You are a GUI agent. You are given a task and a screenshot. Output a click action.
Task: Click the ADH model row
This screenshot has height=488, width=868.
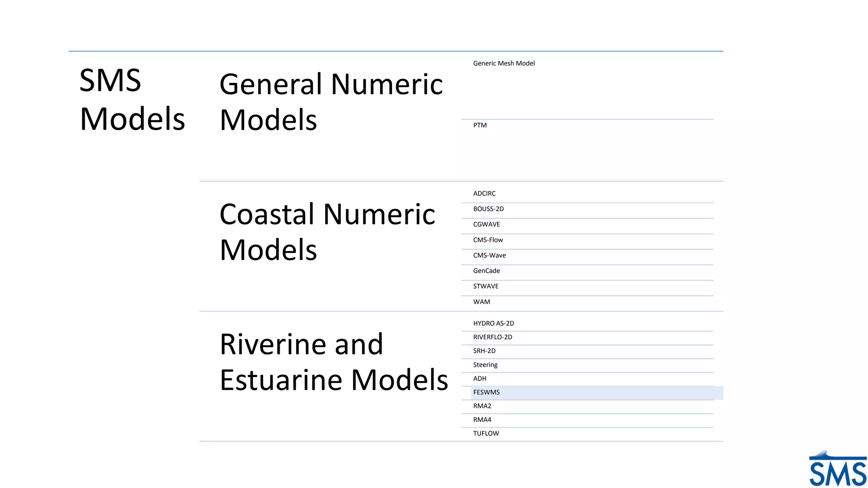coord(479,378)
